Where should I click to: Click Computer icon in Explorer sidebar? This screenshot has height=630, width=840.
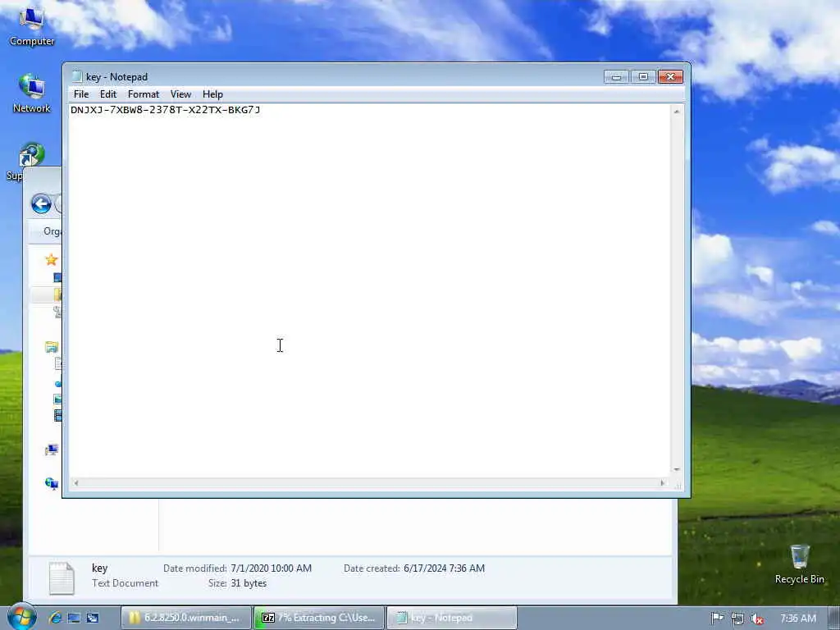click(52, 450)
